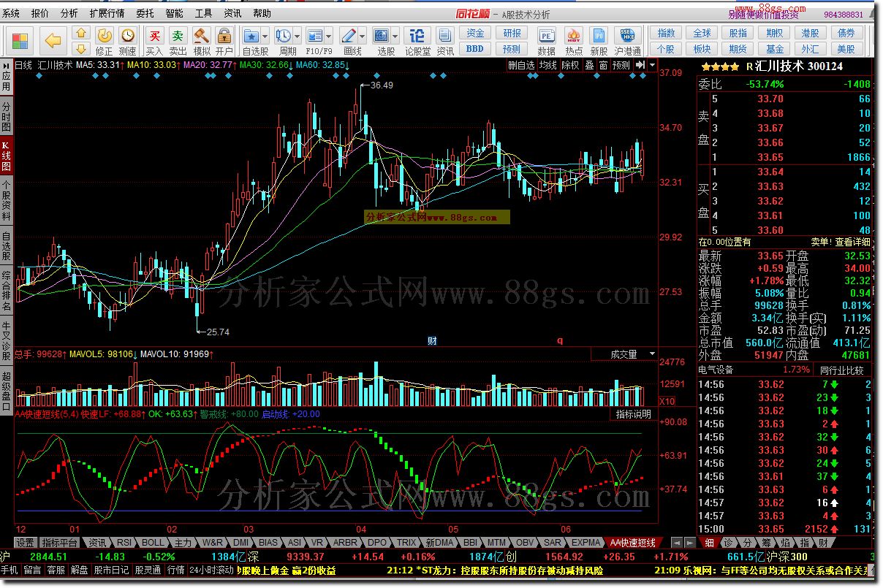This screenshot has height=588, width=883.
Task: Toggle 除权 ex-rights adjustment
Action: coord(571,65)
